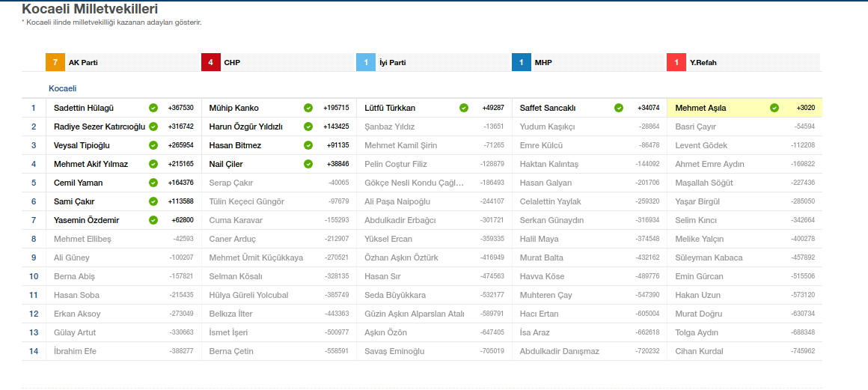Click green check beside Harun Özgür Yıldızlı
The width and height of the screenshot is (868, 390).
pyautogui.click(x=308, y=127)
